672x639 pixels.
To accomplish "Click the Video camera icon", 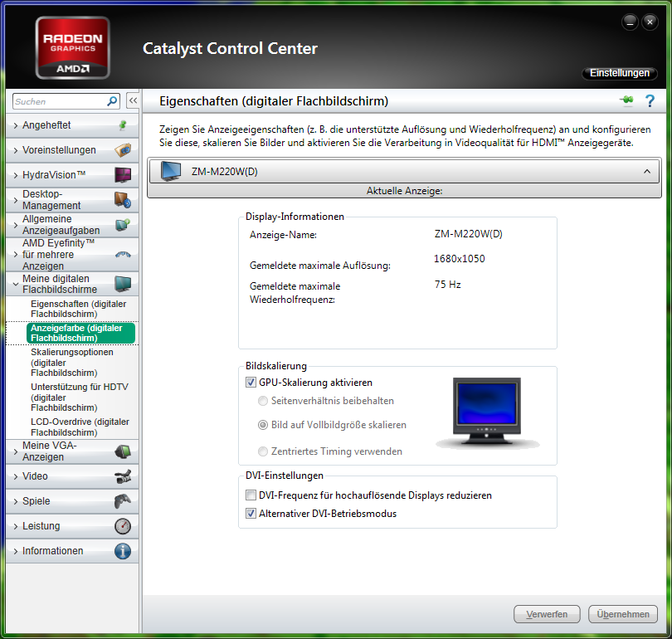I will pos(123,476).
